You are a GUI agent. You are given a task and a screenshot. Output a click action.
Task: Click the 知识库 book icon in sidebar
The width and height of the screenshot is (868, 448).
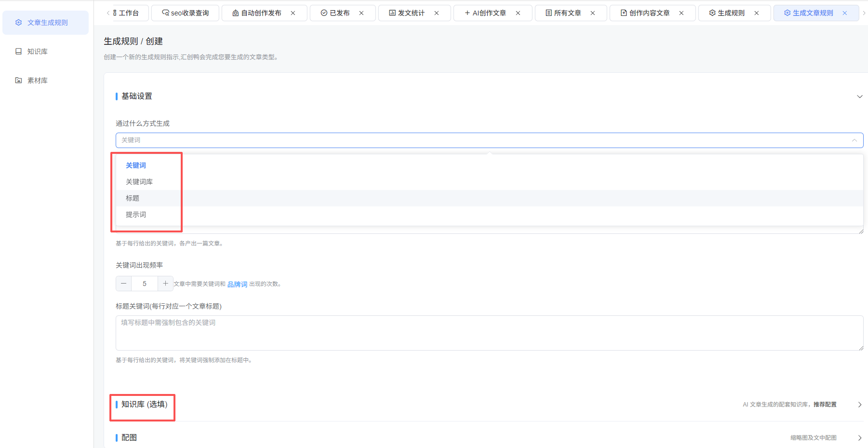[18, 52]
